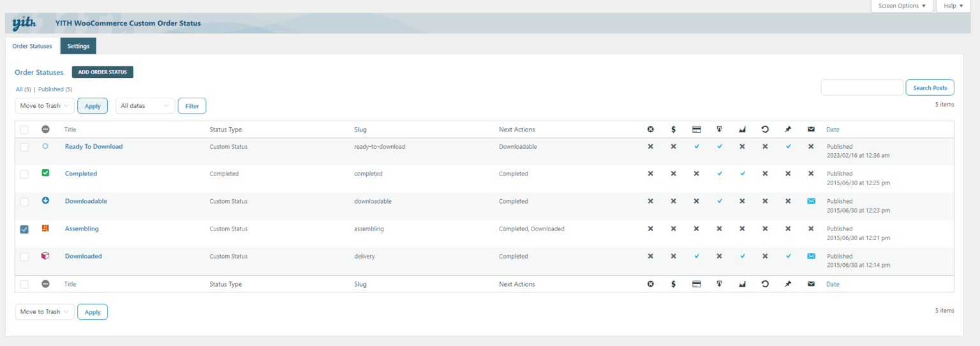
Task: Show All (5) statuses
Action: 24,89
